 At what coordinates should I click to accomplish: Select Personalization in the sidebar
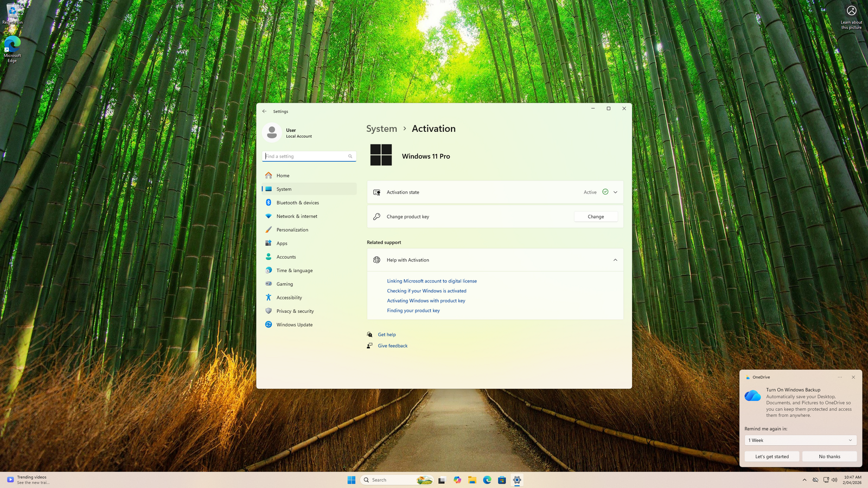(292, 230)
